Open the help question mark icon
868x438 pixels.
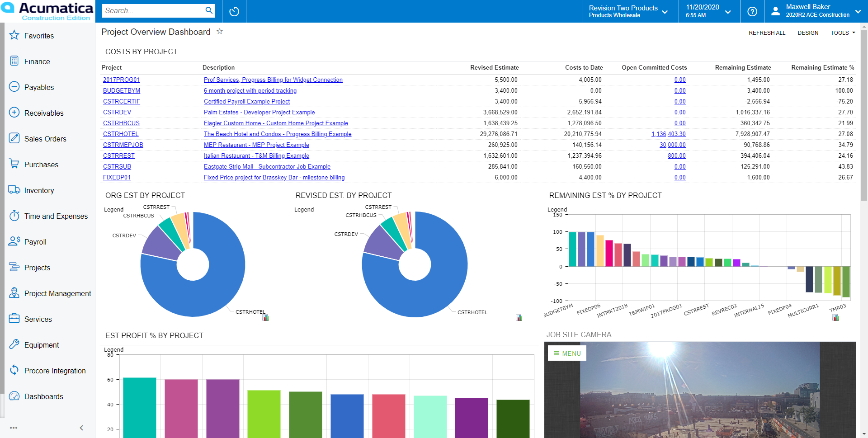[x=752, y=11]
